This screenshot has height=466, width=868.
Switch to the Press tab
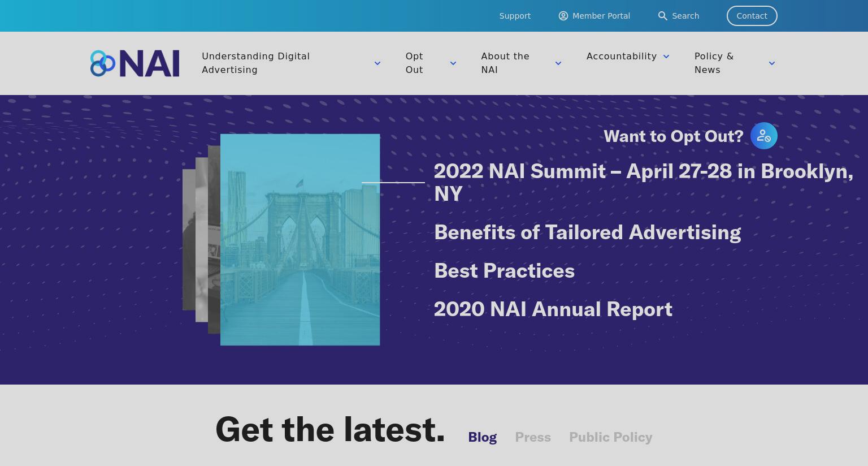(x=533, y=437)
